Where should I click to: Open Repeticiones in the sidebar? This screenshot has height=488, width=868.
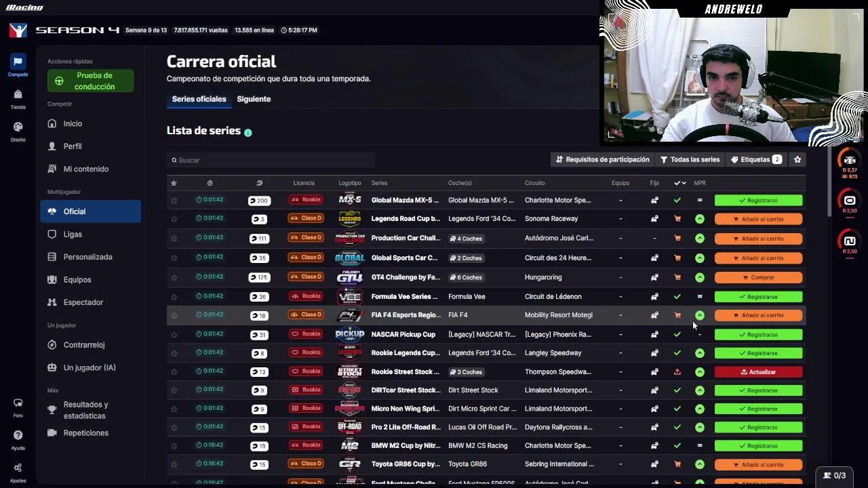click(90, 433)
